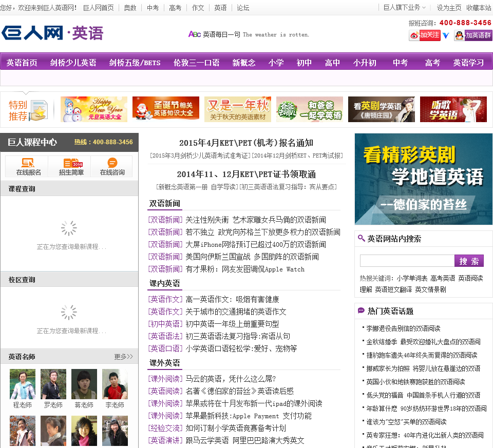This screenshot has width=493, height=448.
Task: Click the 双语新闻 section heading
Action: [164, 203]
